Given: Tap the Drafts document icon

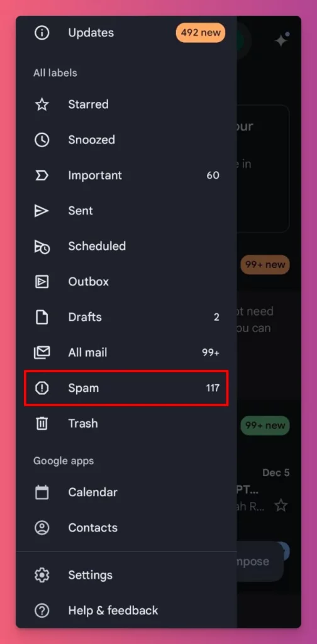Looking at the screenshot, I should pos(42,317).
